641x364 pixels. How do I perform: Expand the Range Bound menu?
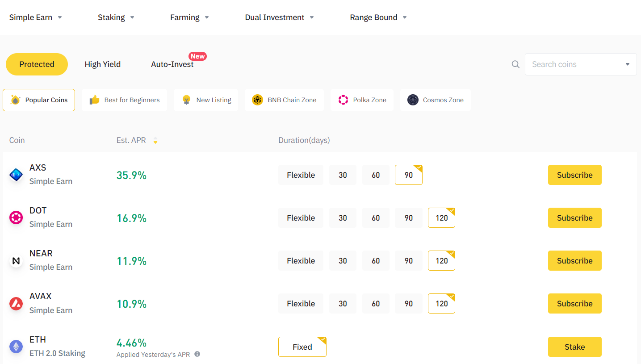[378, 17]
